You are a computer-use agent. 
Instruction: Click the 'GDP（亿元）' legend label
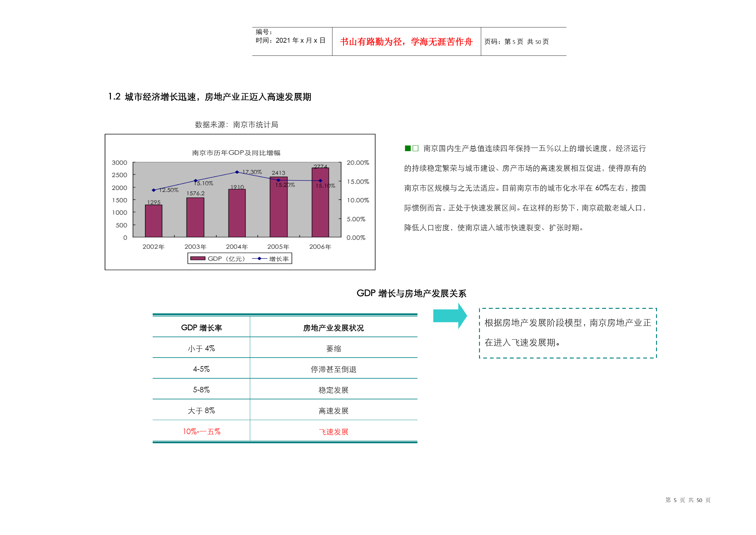[226, 259]
